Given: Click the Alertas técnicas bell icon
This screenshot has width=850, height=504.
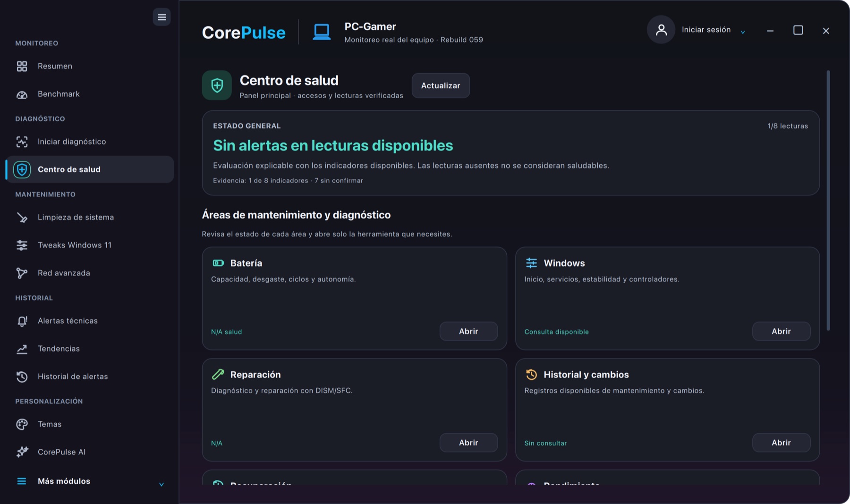Looking at the screenshot, I should [22, 321].
